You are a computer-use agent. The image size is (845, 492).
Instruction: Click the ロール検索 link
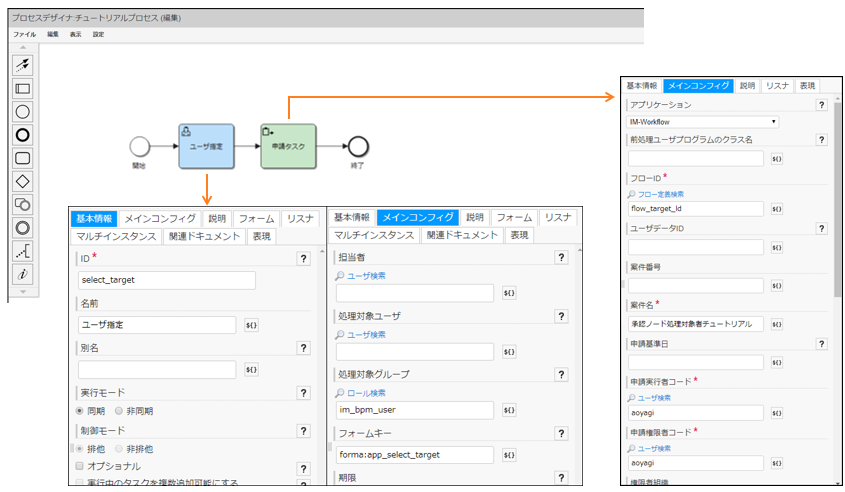[x=366, y=393]
